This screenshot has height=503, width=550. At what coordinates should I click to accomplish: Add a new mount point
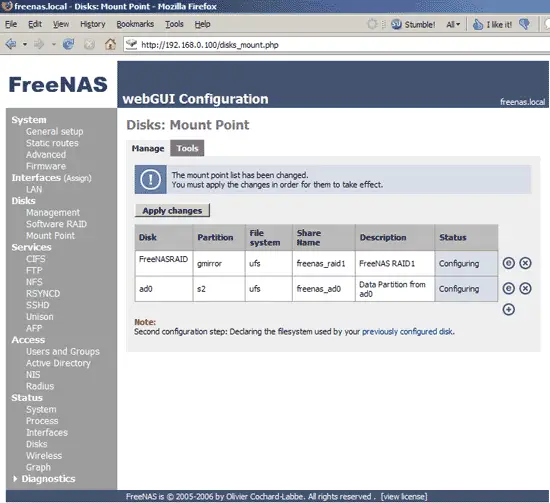point(509,309)
